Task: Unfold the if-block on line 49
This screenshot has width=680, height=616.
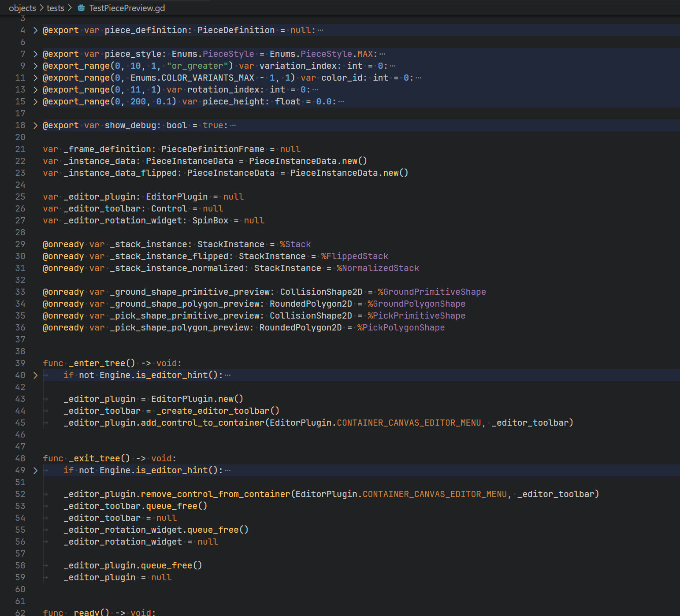Action: point(36,471)
